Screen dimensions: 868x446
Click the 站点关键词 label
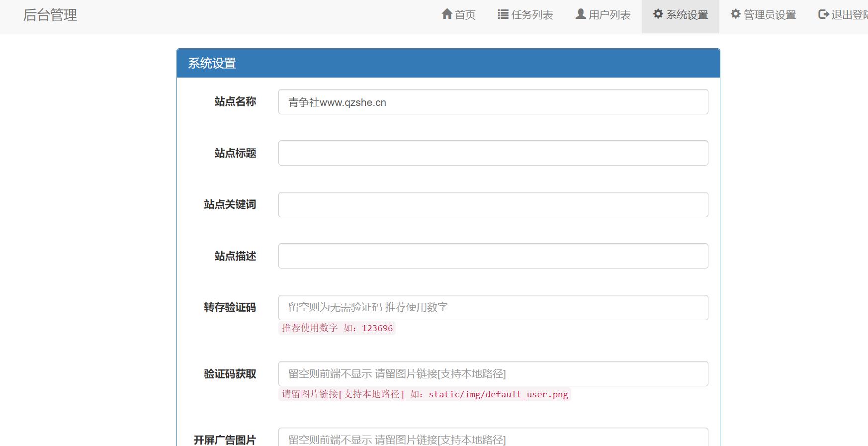(x=230, y=204)
